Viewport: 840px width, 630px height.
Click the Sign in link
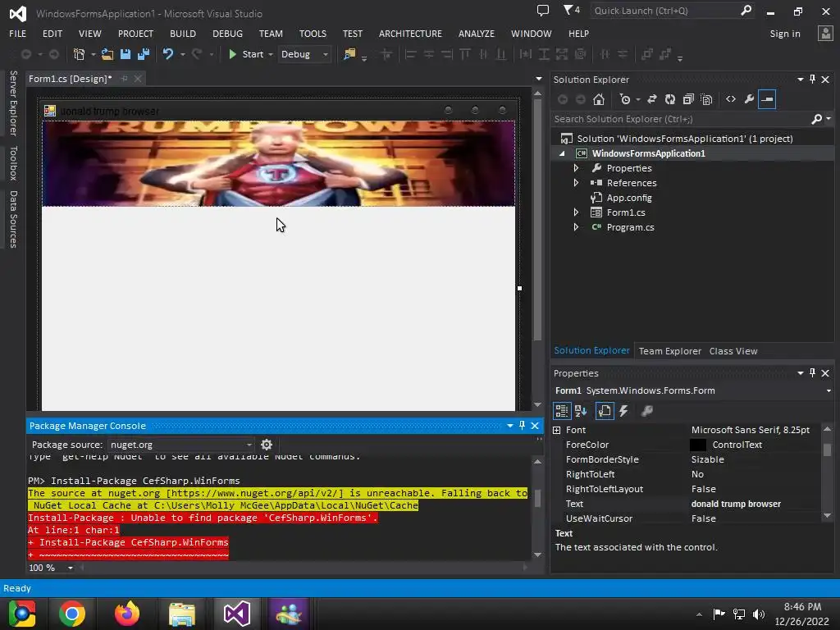click(x=785, y=33)
